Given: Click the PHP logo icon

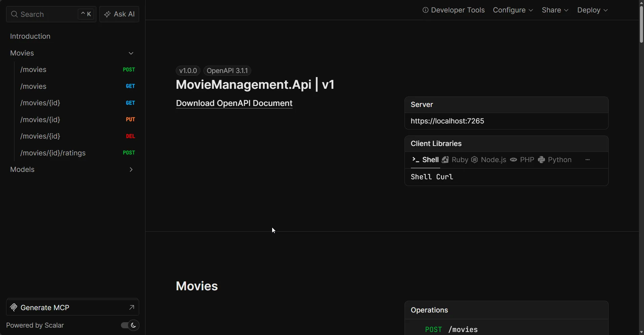Looking at the screenshot, I should tap(513, 160).
